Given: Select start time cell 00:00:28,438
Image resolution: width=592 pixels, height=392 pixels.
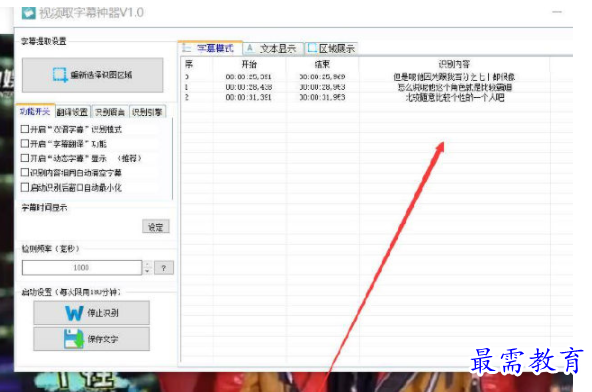Looking at the screenshot, I should click(248, 87).
